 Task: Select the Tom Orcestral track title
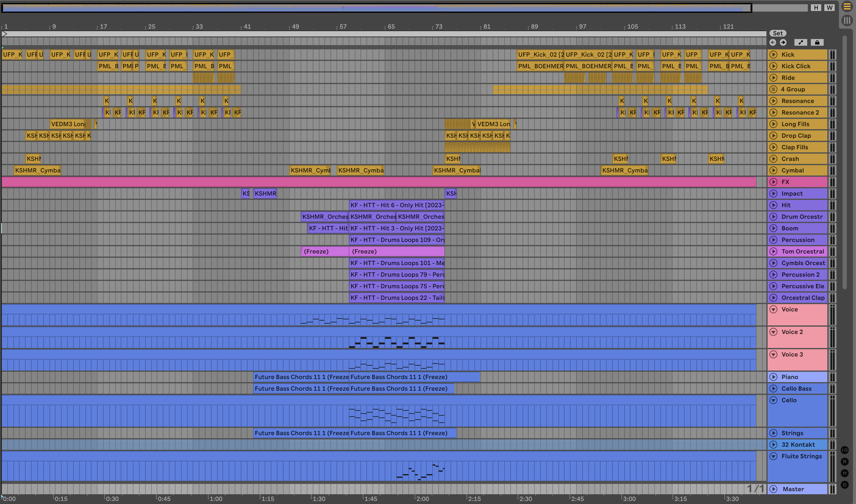[x=803, y=251]
